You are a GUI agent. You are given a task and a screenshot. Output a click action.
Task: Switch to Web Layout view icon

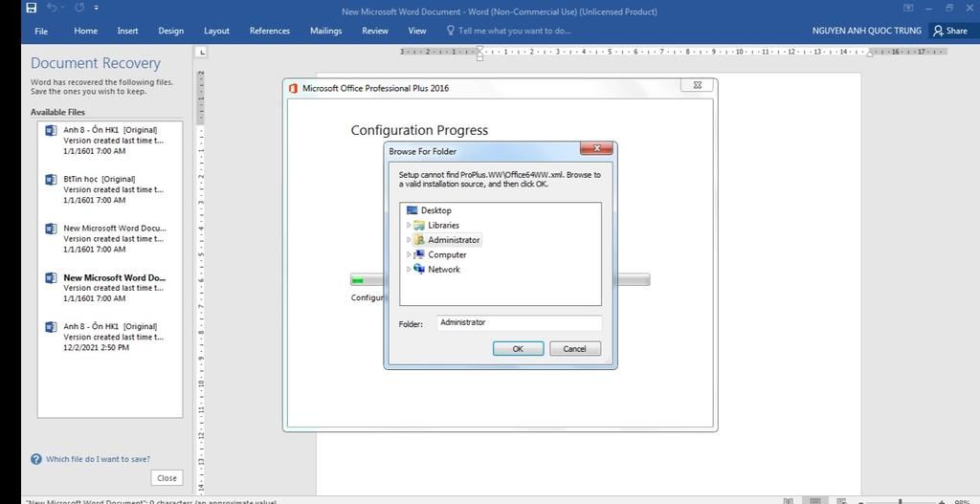point(842,501)
